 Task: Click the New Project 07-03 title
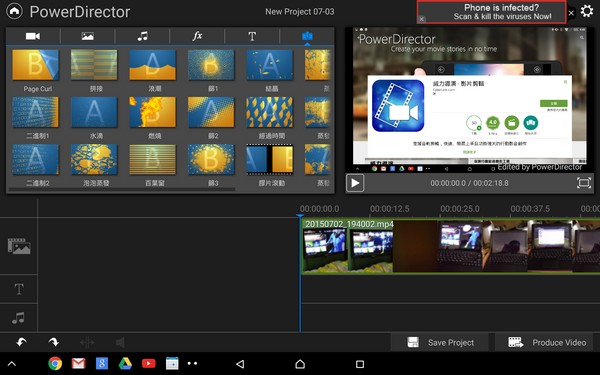[x=300, y=12]
